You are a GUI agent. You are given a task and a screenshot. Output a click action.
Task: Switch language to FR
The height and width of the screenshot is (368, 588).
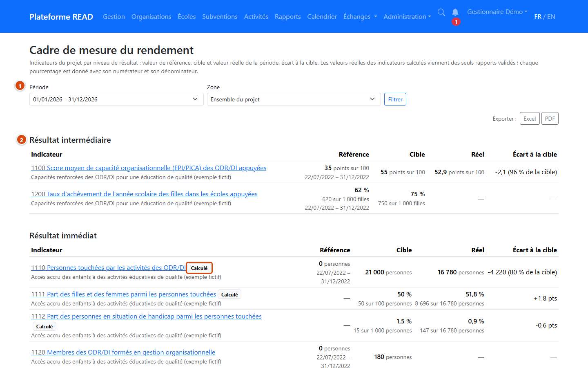(538, 17)
